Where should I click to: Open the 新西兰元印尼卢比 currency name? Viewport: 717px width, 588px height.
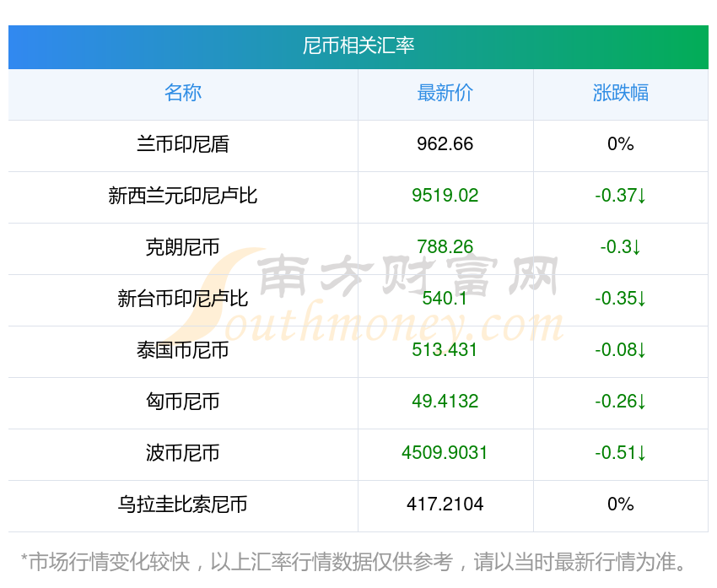pos(183,196)
